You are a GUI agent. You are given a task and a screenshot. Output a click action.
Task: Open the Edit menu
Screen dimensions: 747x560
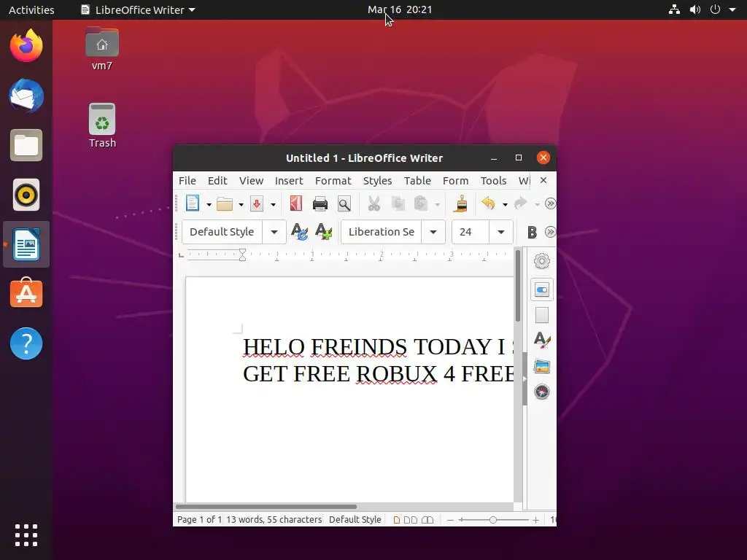(x=217, y=181)
